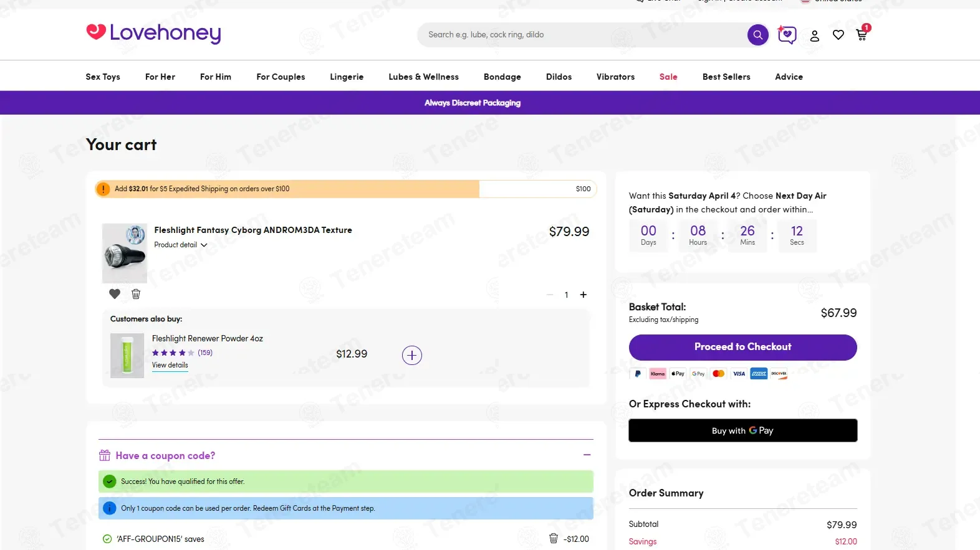
Task: Click the orange shipping alert icon
Action: 103,189
